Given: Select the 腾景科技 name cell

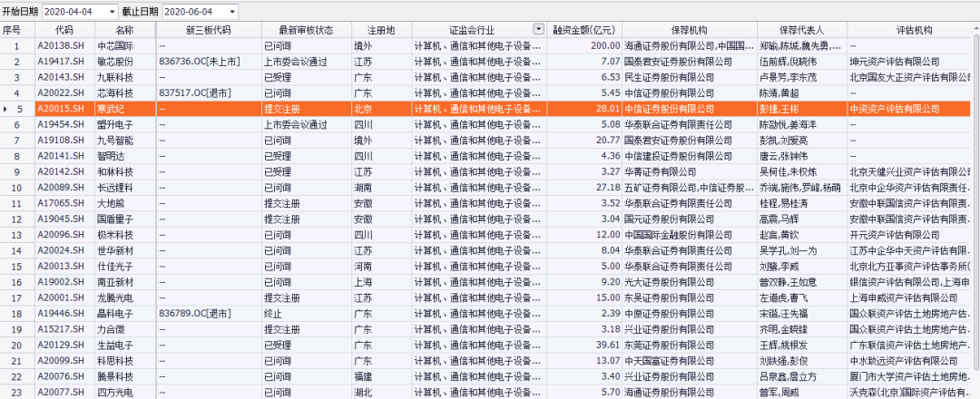Looking at the screenshot, I should click(125, 376).
